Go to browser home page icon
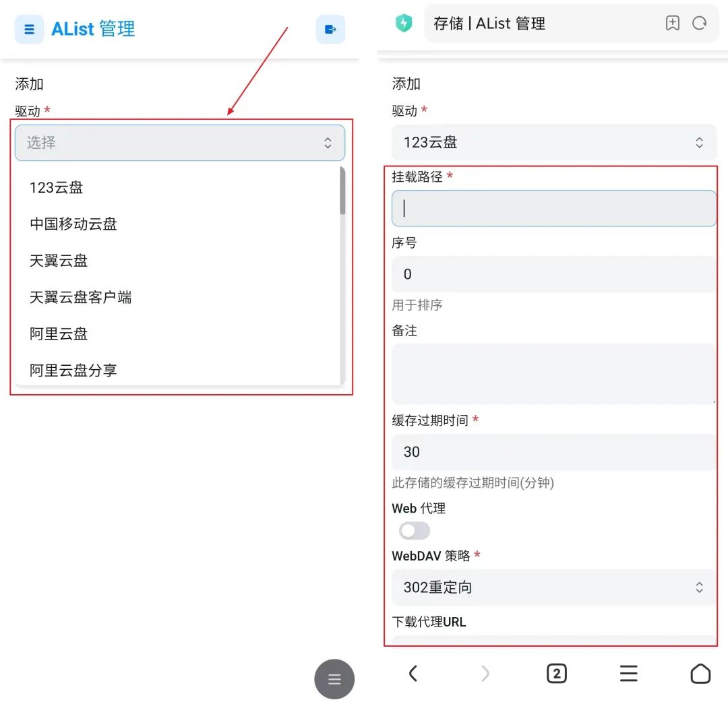 (700, 674)
